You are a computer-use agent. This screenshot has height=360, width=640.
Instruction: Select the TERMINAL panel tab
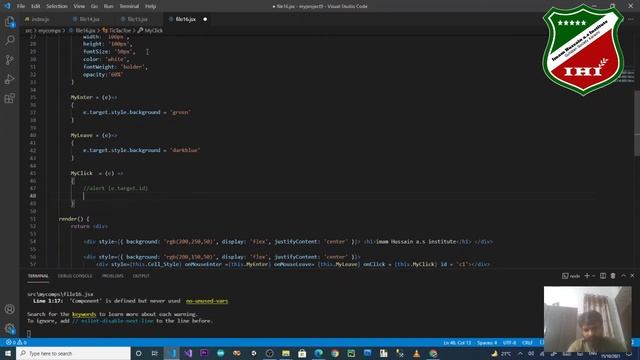(x=38, y=276)
